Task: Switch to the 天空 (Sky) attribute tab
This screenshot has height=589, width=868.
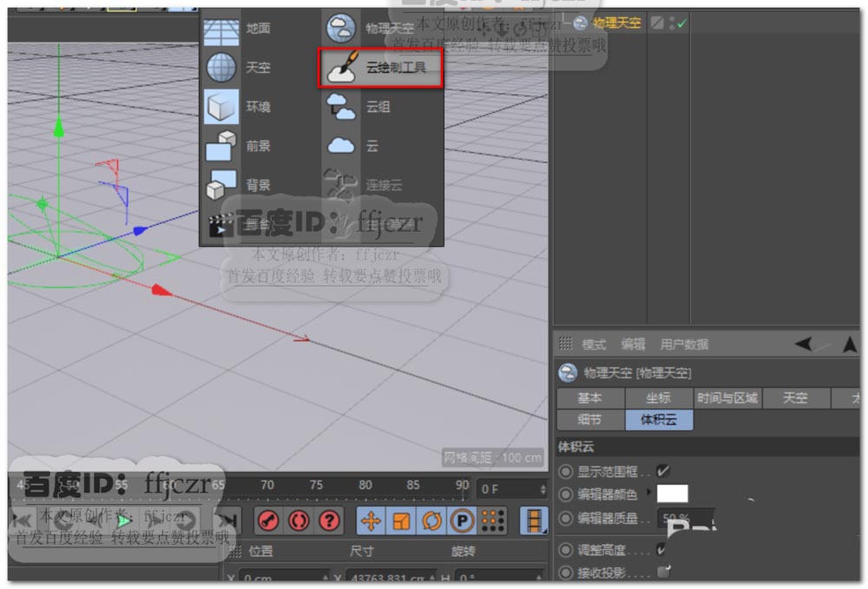Action: (x=796, y=397)
